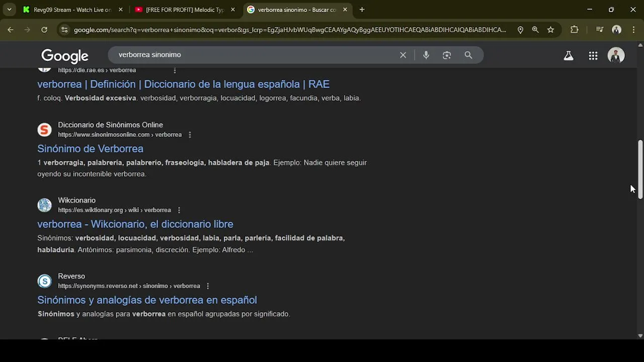Open RAE verborrea definition link
Image resolution: width=644 pixels, height=362 pixels.
point(183,84)
